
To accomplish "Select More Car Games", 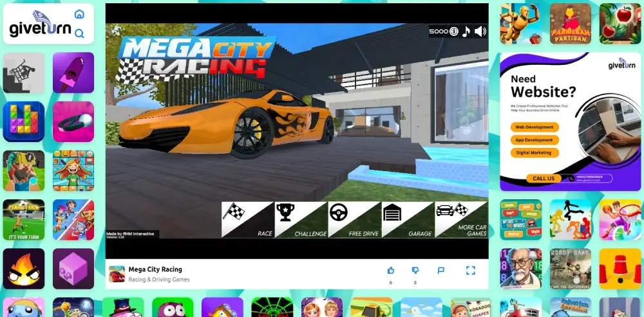I will coord(461,219).
